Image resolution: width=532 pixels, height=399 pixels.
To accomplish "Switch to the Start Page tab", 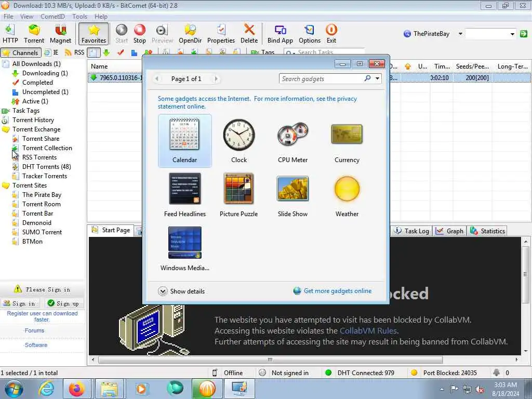I will point(111,230).
